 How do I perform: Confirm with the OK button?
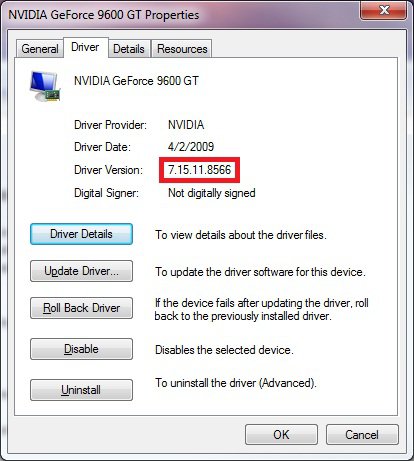(281, 435)
